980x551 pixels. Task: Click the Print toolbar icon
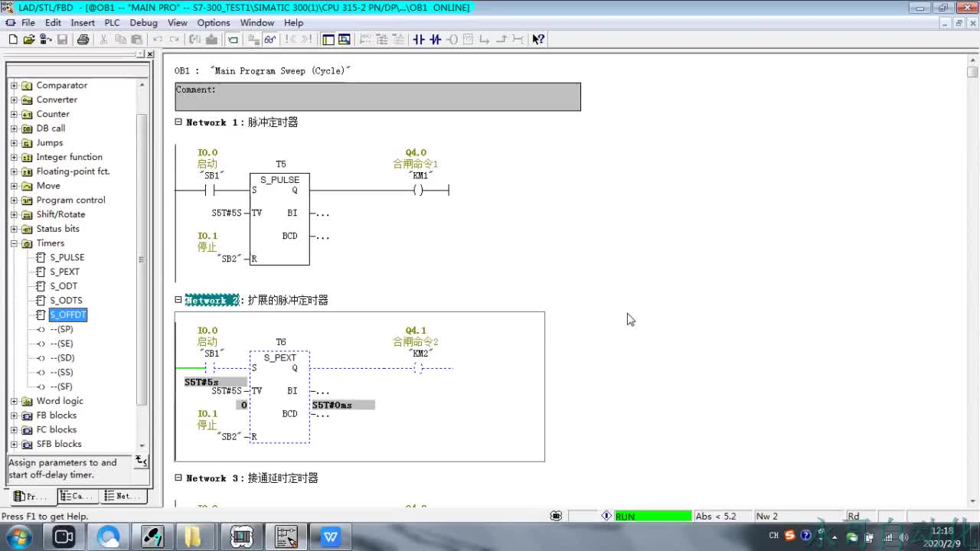click(x=83, y=39)
